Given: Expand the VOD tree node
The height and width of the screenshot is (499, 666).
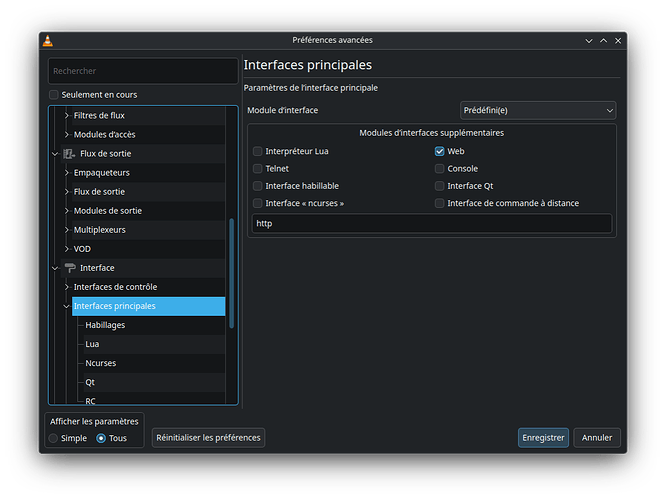Looking at the screenshot, I should pos(67,249).
